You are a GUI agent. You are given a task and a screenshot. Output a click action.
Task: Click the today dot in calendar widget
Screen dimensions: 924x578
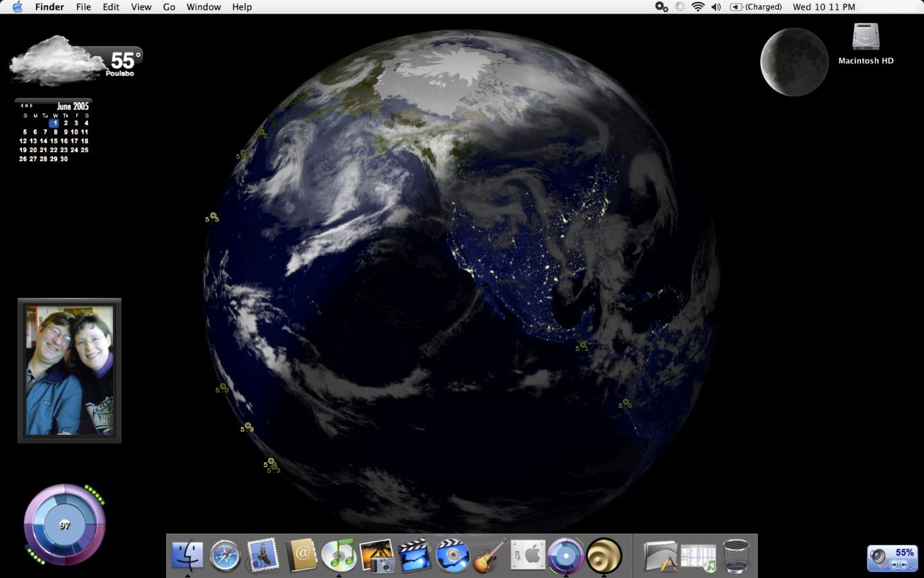pos(26,106)
